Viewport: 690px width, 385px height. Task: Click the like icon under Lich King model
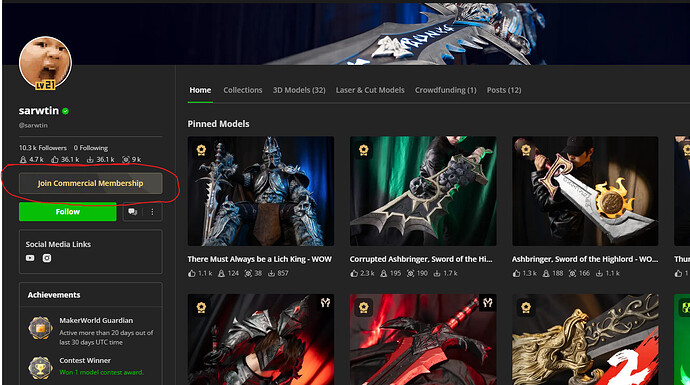click(191, 273)
